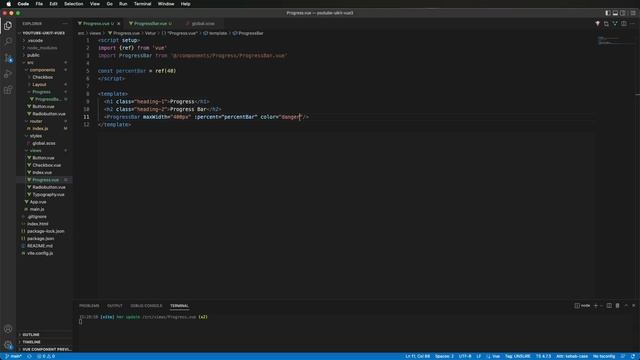Open the Source Control view
Image resolution: width=640 pixels, height=360 pixels.
(x=8, y=58)
